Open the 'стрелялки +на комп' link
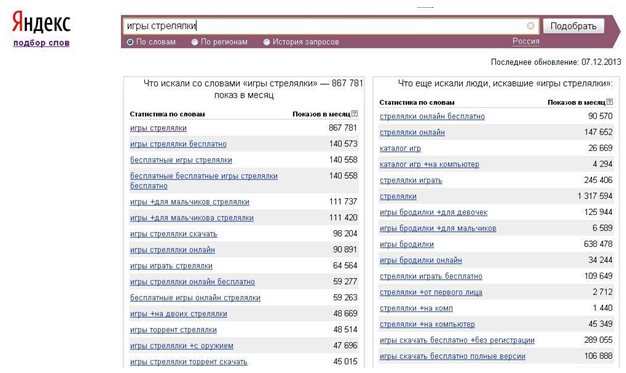The height and width of the screenshot is (373, 626). point(416,308)
